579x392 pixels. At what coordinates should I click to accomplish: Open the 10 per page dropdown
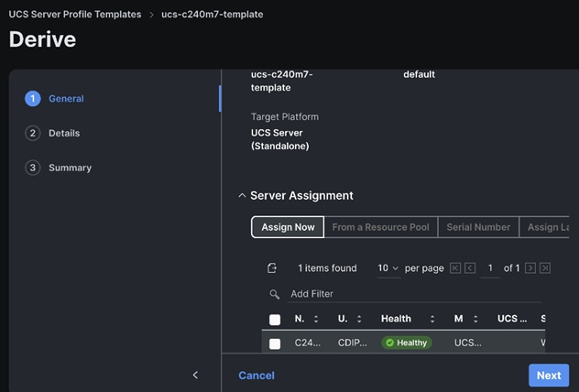click(388, 268)
